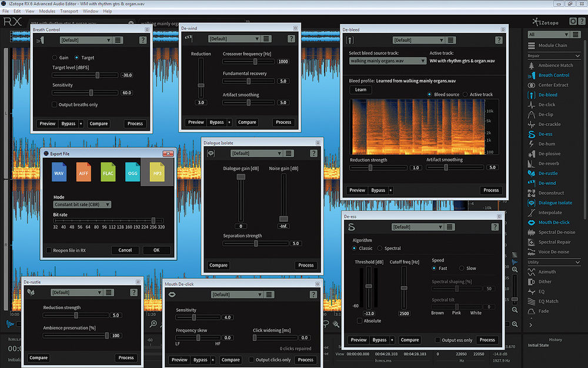Select Active track radio in De-bleed

465,94
